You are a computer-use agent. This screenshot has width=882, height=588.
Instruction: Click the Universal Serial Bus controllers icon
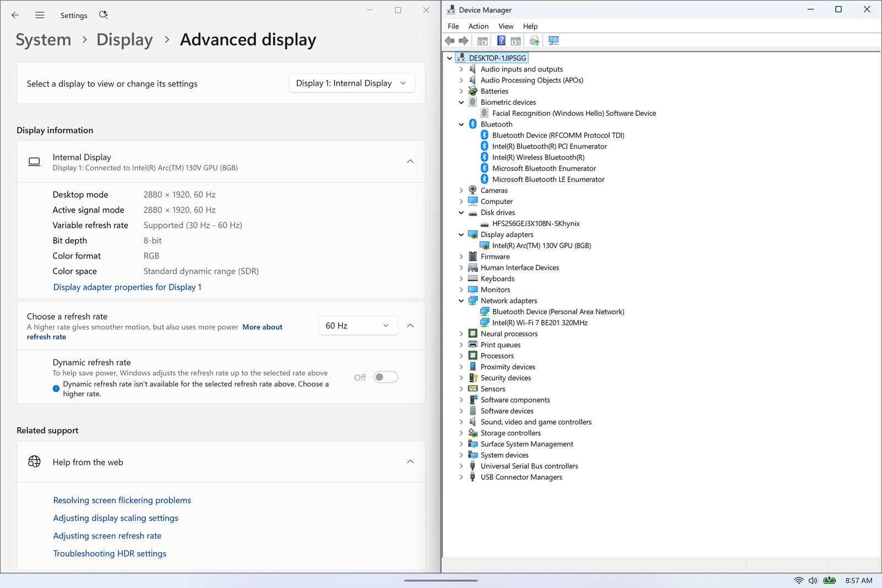(472, 466)
